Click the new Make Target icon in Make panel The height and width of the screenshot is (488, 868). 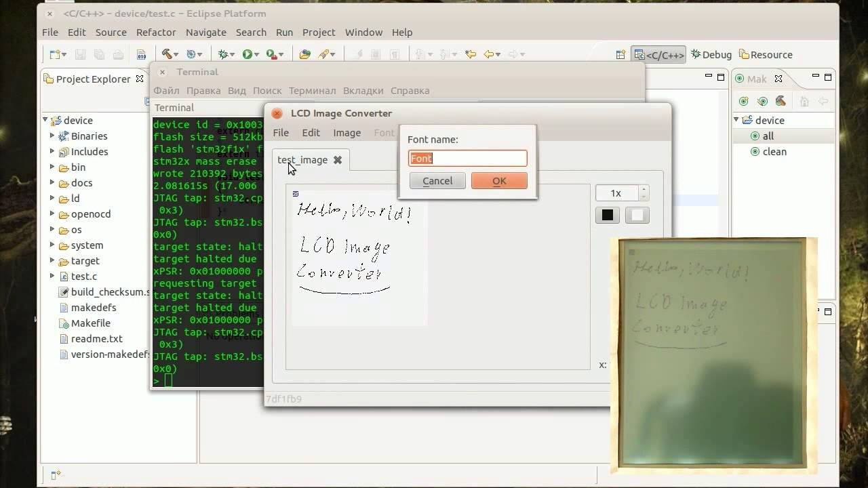tap(744, 101)
